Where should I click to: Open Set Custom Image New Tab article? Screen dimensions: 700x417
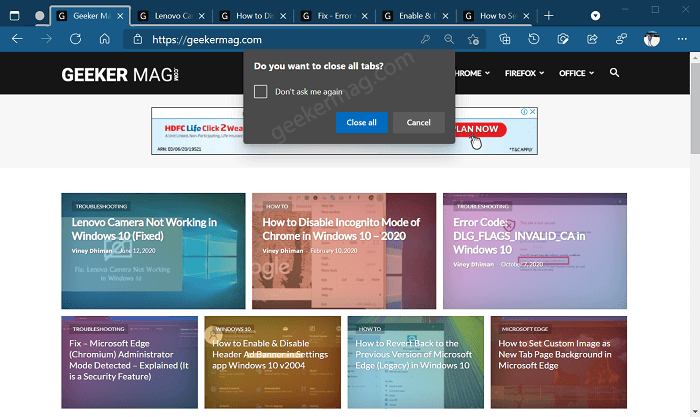(555, 354)
